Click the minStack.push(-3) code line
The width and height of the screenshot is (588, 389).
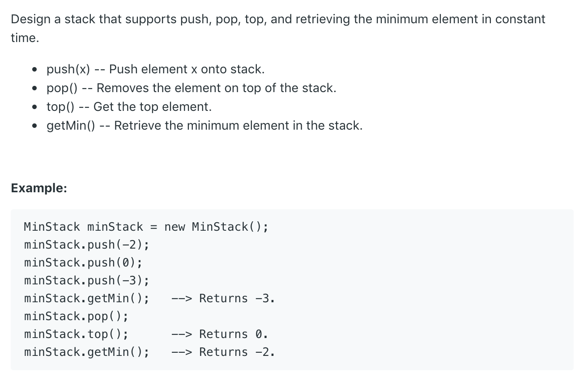click(86, 280)
